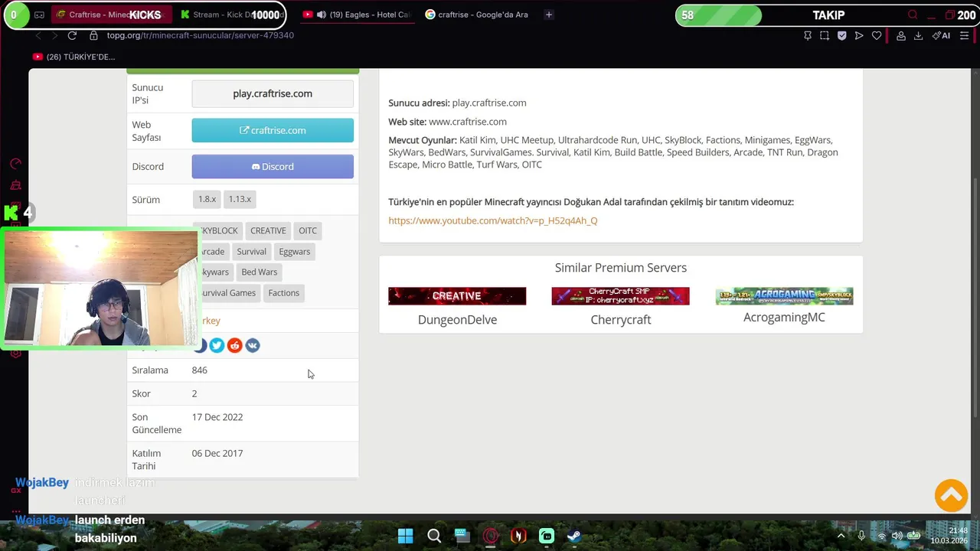The height and width of the screenshot is (551, 980).
Task: Open Opera GX from the taskbar
Action: (x=491, y=536)
